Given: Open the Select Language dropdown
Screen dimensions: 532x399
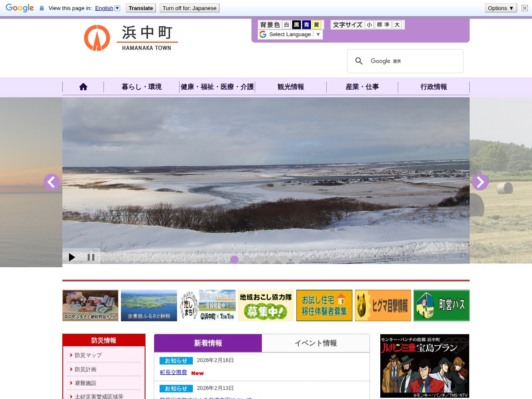Looking at the screenshot, I should coord(290,34).
